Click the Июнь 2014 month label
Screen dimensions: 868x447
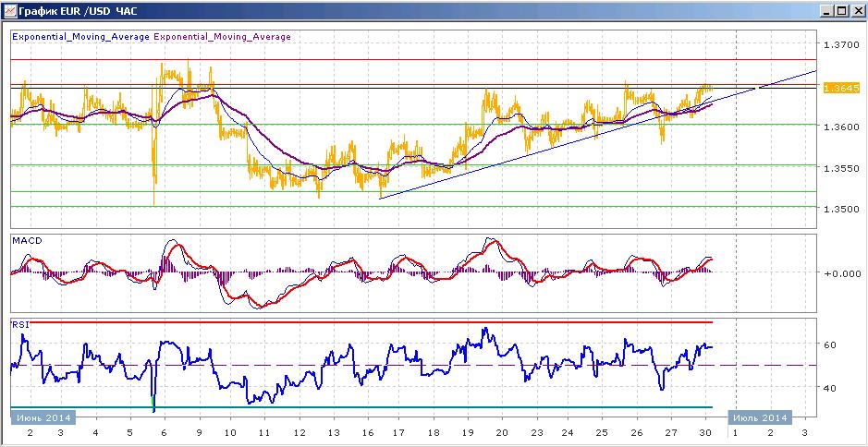43,417
